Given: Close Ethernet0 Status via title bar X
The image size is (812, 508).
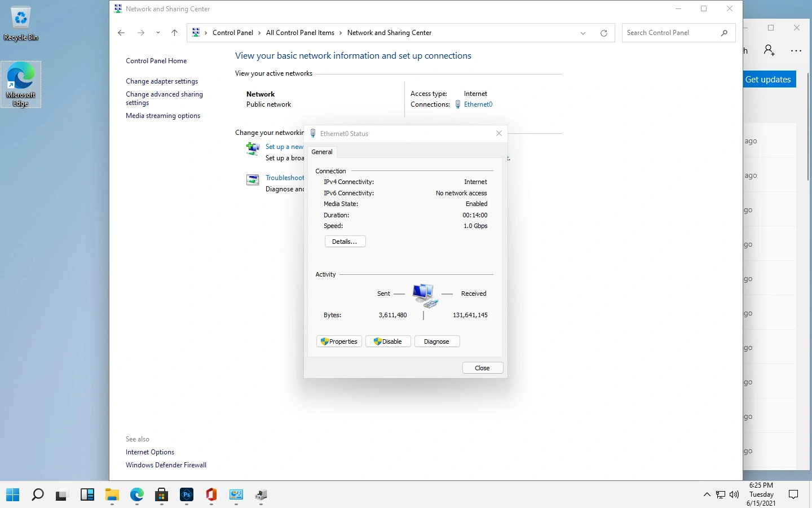Looking at the screenshot, I should (499, 134).
